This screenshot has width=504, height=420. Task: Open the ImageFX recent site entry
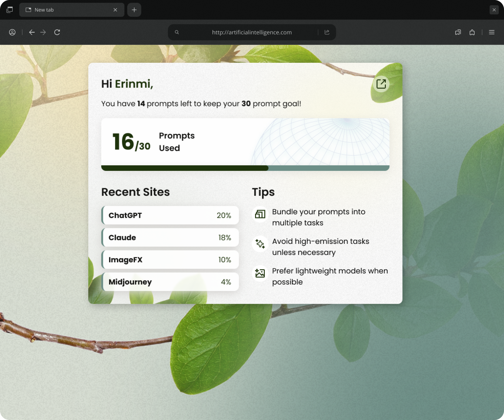pos(170,260)
